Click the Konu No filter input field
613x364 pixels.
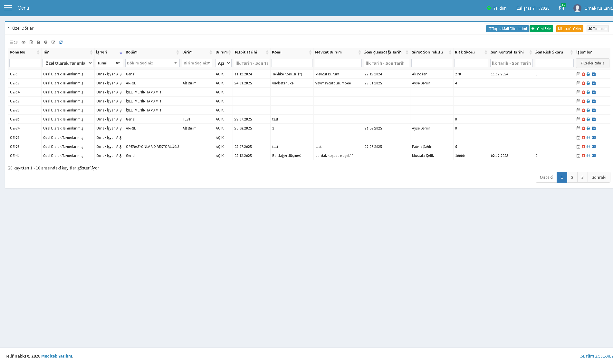25,63
